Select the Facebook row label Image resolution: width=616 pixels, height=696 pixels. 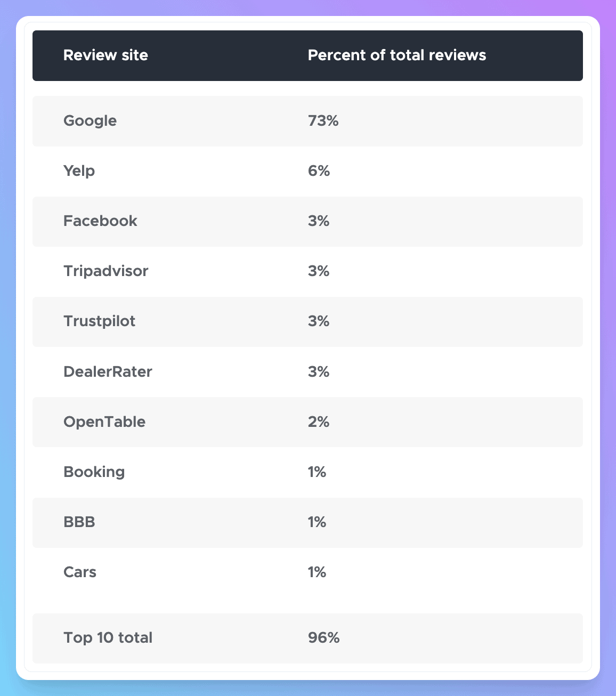tap(100, 221)
